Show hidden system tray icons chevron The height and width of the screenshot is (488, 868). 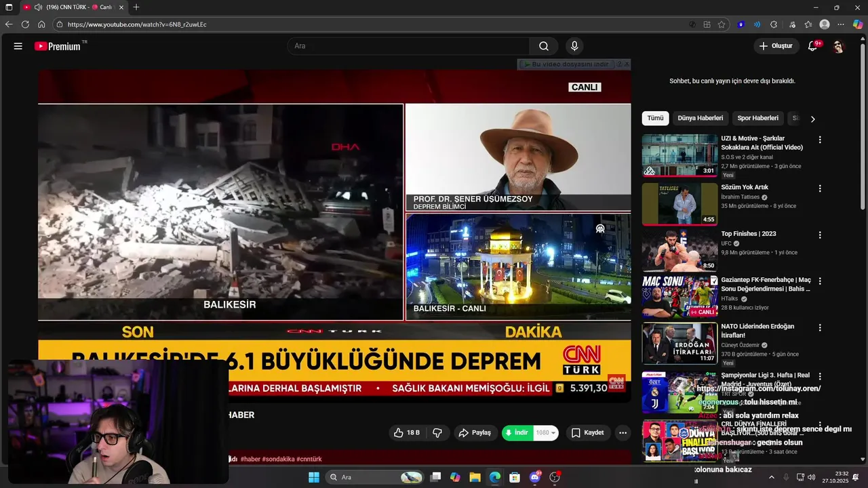click(771, 477)
